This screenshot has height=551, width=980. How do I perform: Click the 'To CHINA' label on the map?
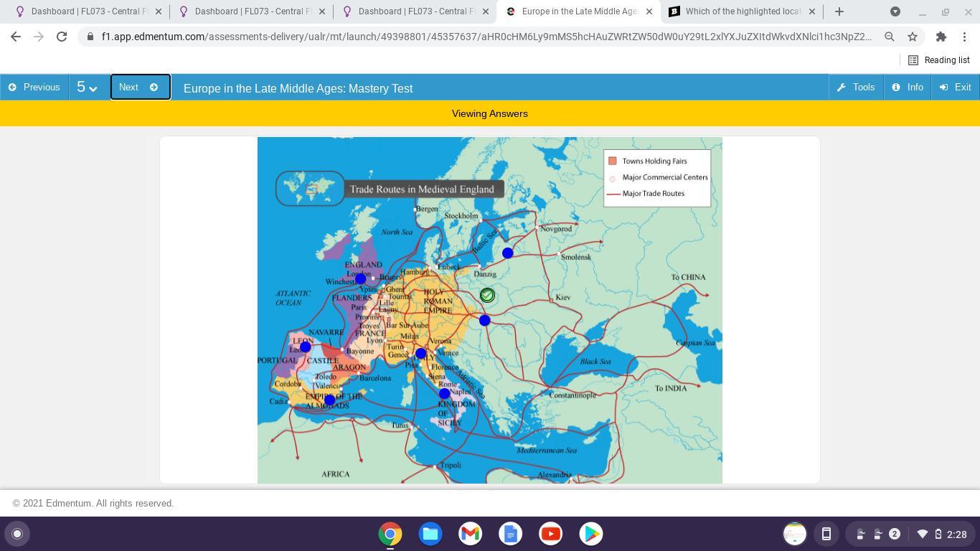(x=689, y=277)
